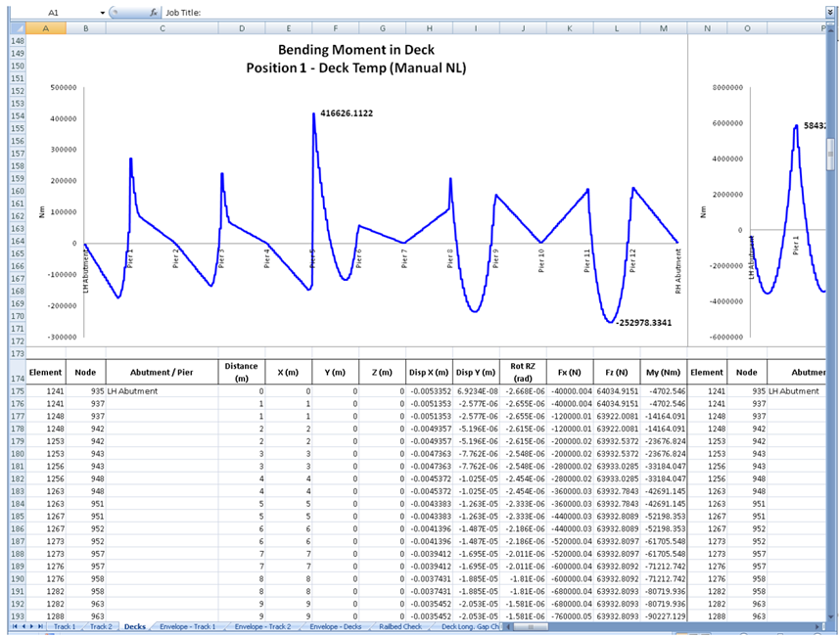This screenshot has width=840, height=636.
Task: Select the Railbed Check sheet tab
Action: [399, 626]
